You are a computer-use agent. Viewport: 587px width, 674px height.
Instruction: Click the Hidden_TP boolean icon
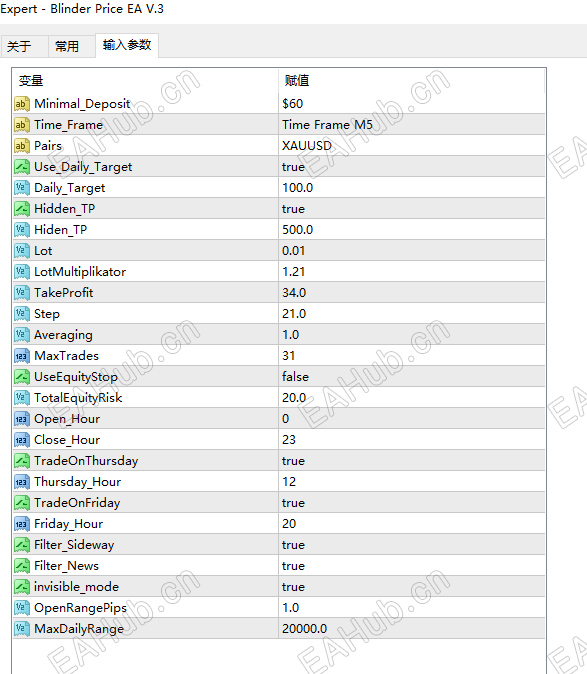(x=21, y=209)
